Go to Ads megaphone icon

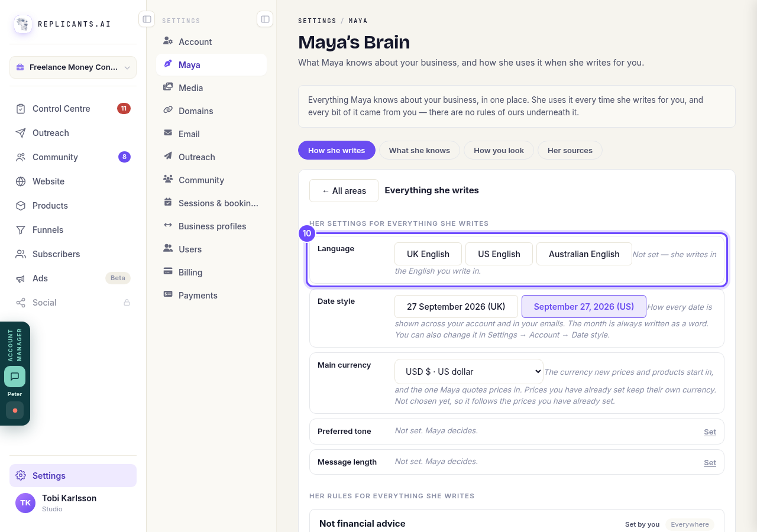click(x=21, y=278)
